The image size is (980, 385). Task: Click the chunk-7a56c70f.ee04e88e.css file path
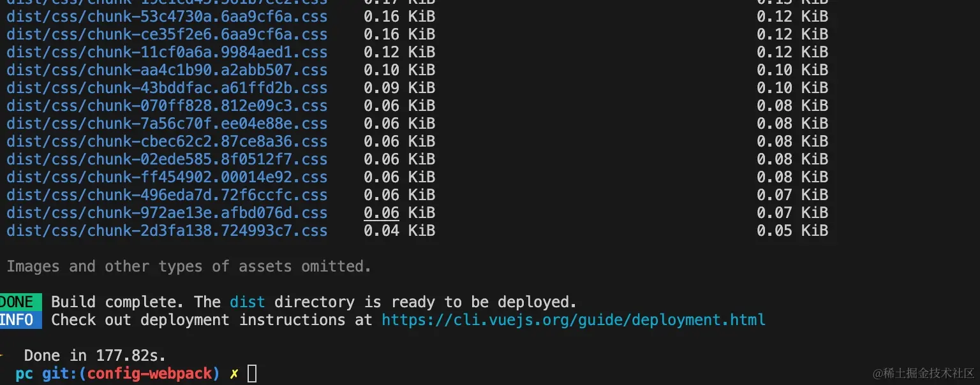(167, 124)
